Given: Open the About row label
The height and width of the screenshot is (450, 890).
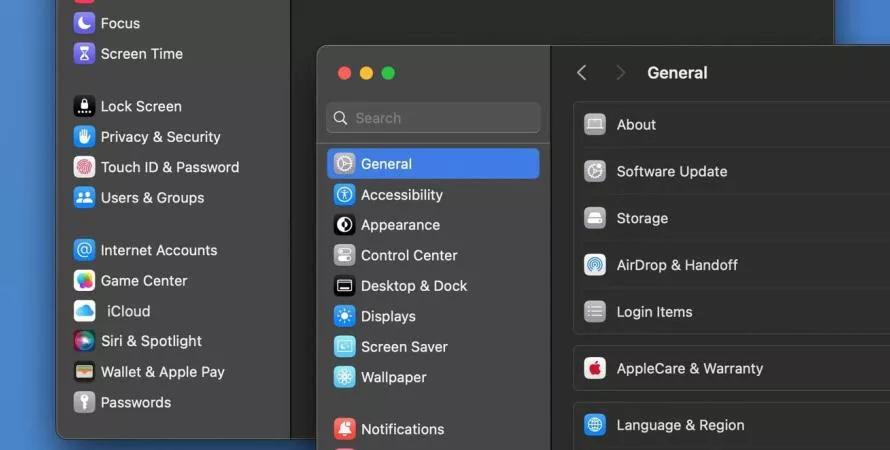Looking at the screenshot, I should tap(636, 124).
